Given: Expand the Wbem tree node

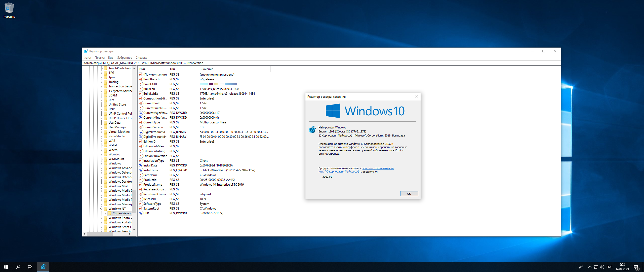Looking at the screenshot, I should (x=101, y=150).
